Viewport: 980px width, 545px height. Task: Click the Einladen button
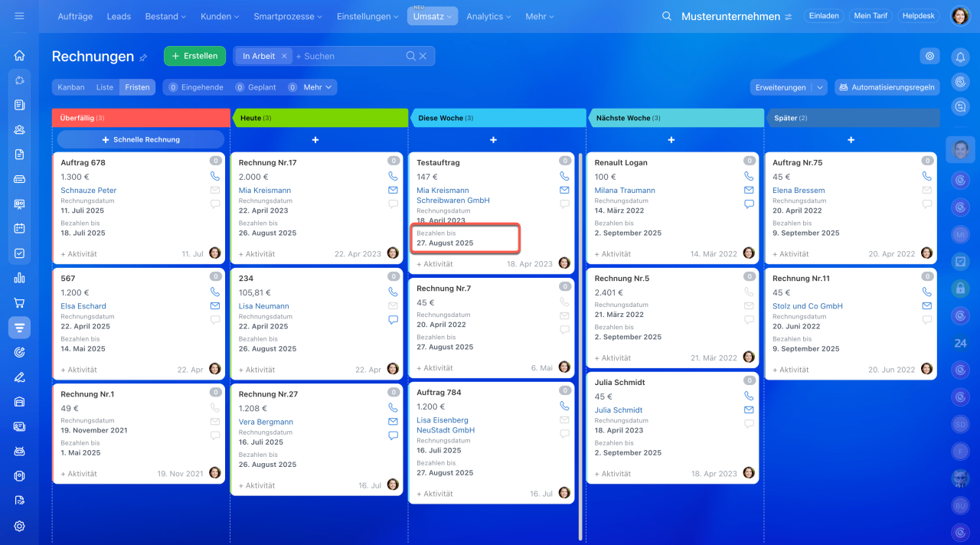(824, 16)
